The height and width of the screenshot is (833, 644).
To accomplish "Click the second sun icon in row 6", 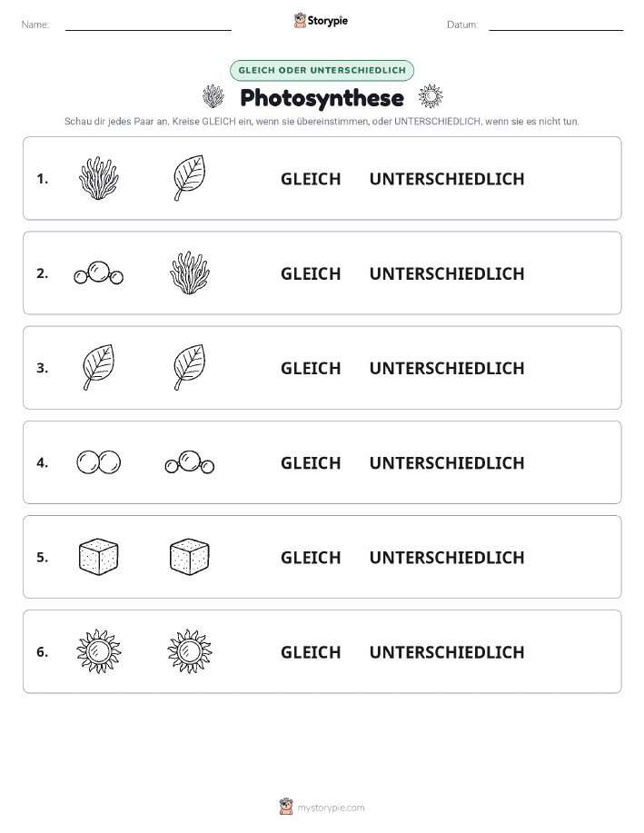I will [x=190, y=651].
